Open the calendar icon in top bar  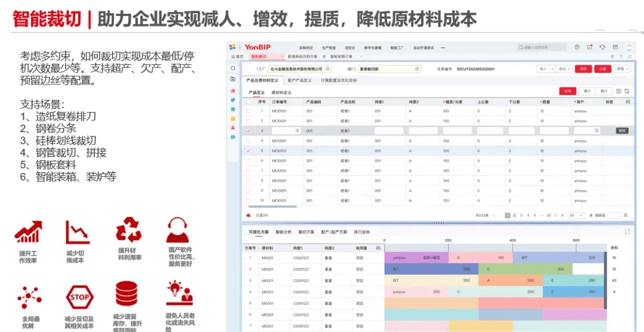(x=615, y=47)
